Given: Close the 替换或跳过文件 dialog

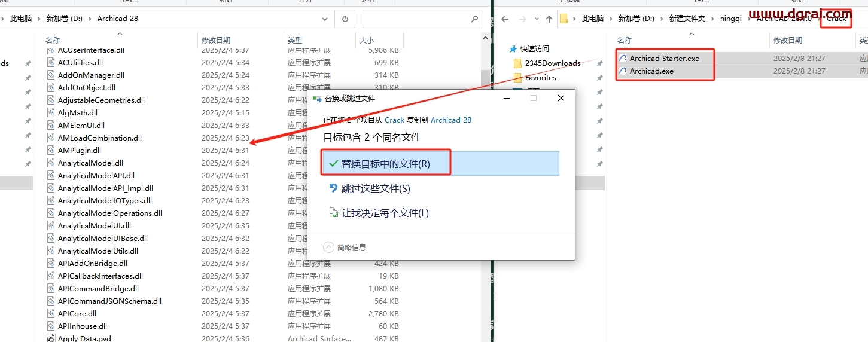Looking at the screenshot, I should click(561, 98).
